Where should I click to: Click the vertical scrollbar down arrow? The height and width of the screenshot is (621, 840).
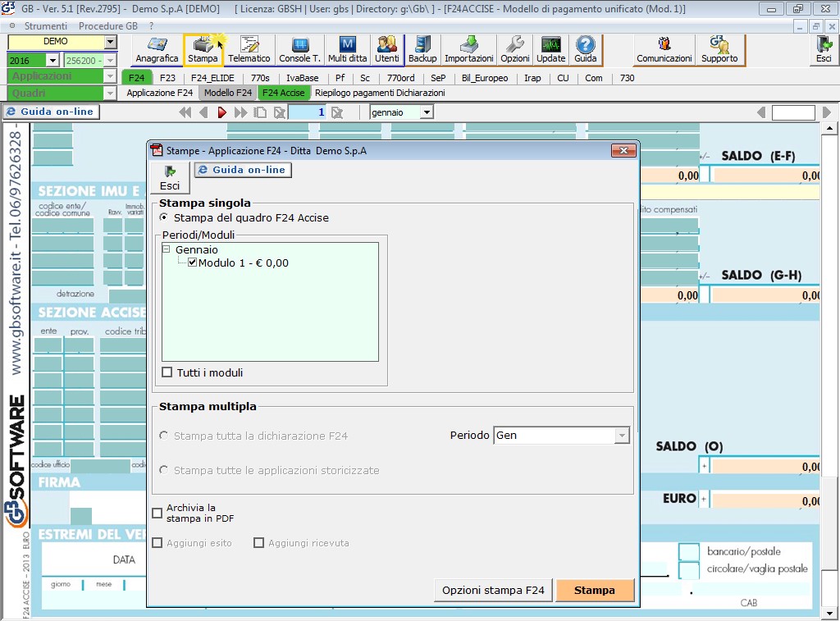(x=829, y=614)
